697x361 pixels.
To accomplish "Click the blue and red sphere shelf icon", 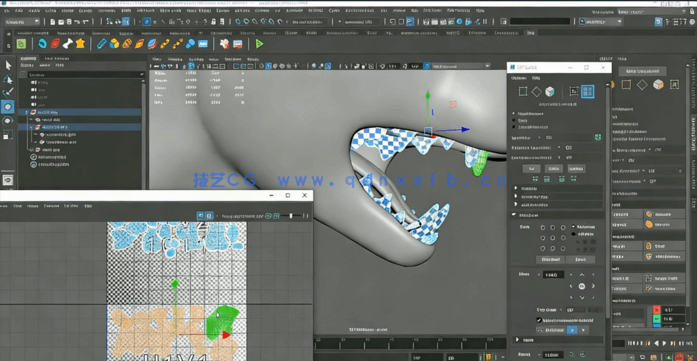I will tap(152, 44).
